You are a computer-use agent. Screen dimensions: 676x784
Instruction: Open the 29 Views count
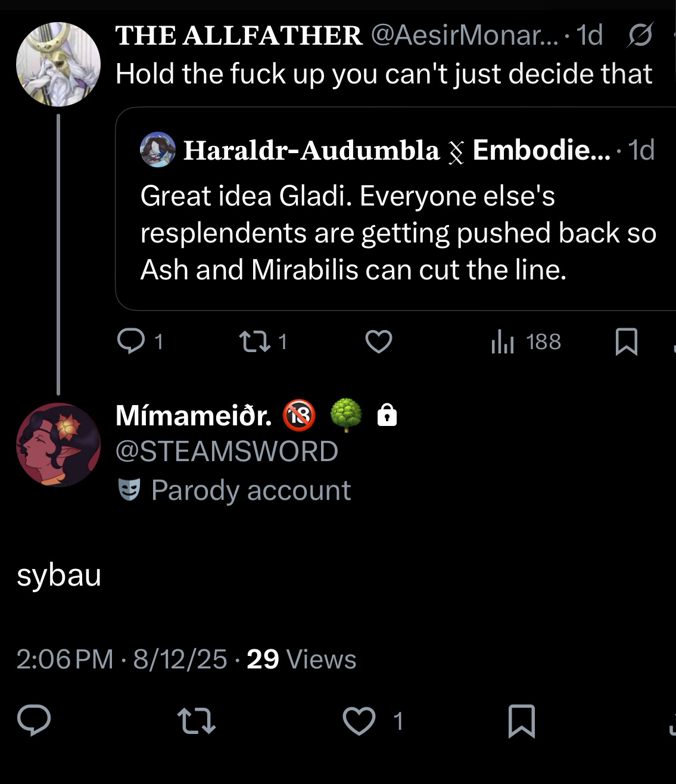301,659
